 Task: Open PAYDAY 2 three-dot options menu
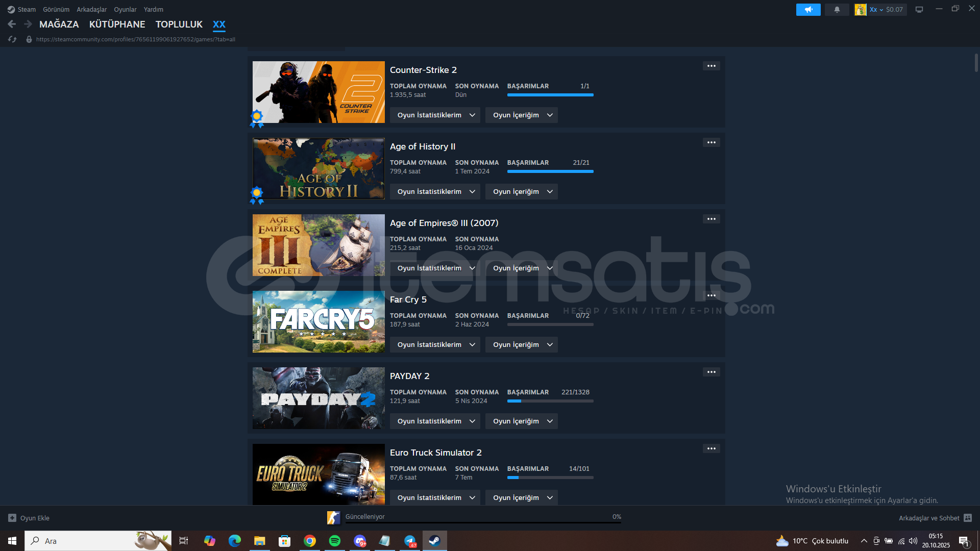(711, 372)
